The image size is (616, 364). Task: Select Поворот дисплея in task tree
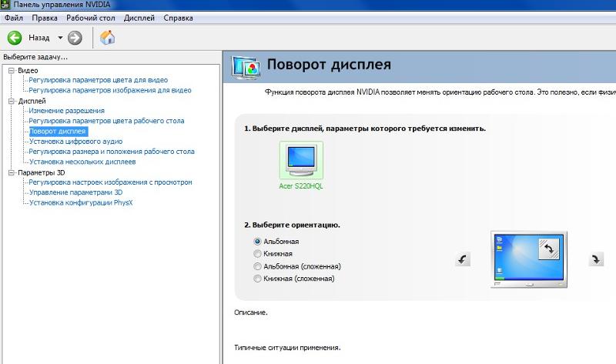tap(59, 131)
